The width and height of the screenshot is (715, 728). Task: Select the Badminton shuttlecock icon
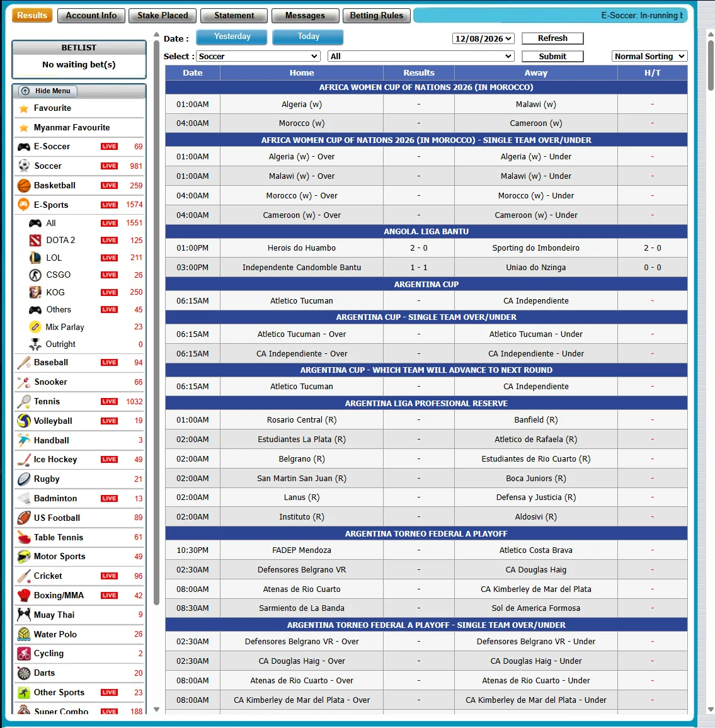(24, 499)
